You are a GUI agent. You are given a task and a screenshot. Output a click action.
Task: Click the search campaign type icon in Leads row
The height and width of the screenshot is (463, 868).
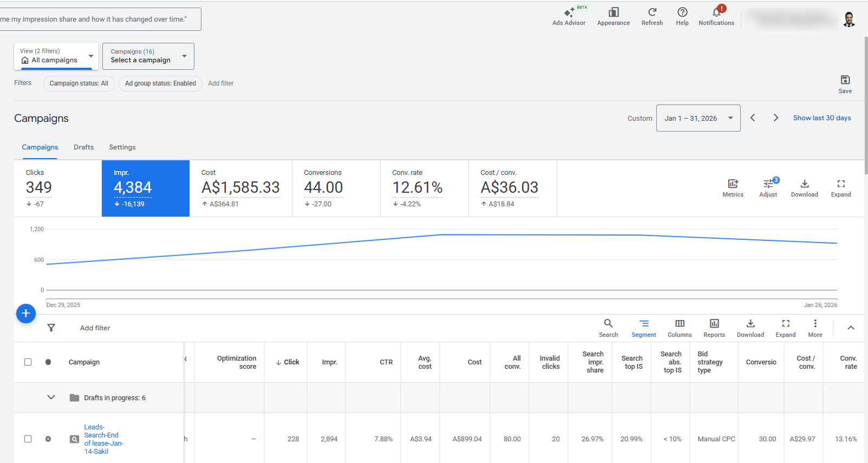tap(75, 439)
